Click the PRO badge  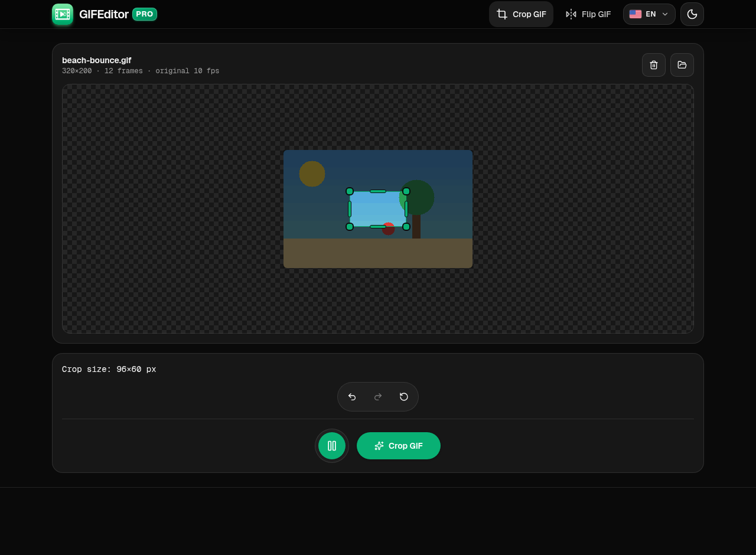point(145,14)
